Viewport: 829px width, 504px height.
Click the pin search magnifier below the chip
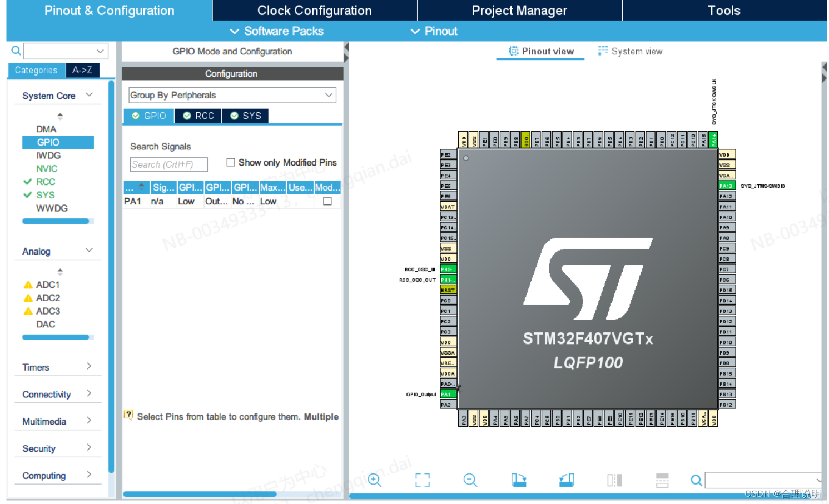click(696, 480)
